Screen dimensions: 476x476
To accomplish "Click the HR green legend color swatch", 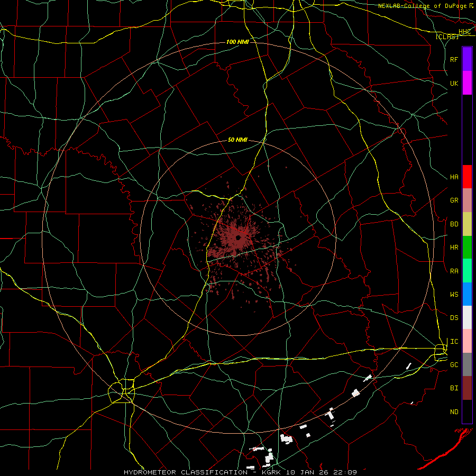I will [467, 248].
